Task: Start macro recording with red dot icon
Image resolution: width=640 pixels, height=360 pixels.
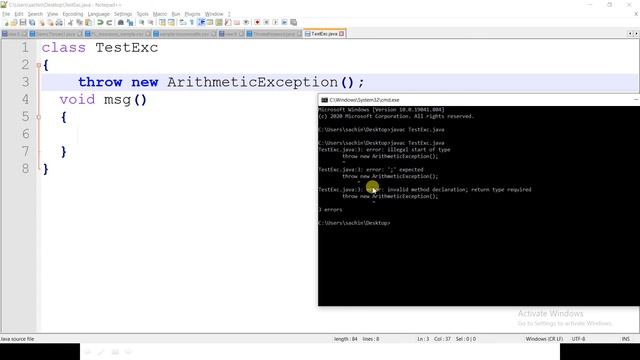Action: pyautogui.click(x=257, y=22)
